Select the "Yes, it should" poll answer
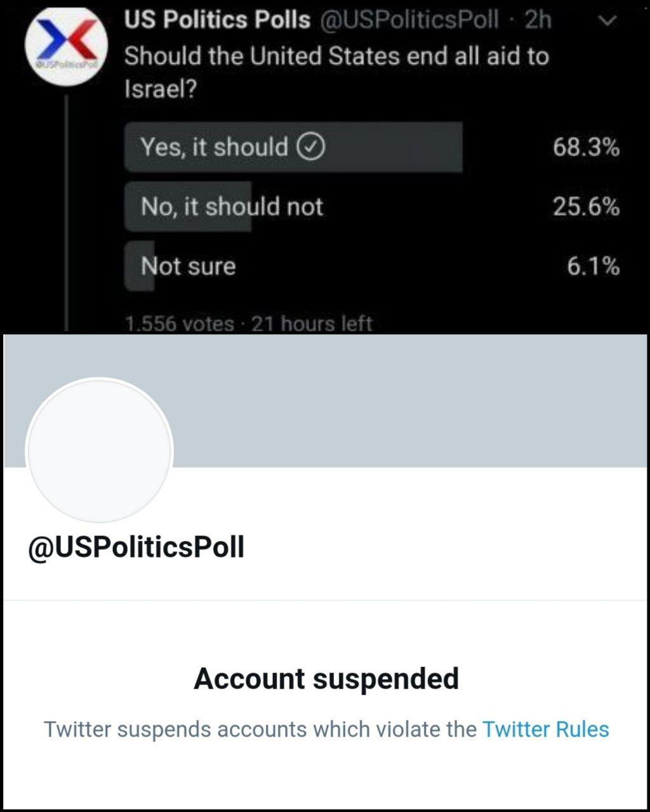Viewport: 650px width, 812px height. tap(214, 147)
